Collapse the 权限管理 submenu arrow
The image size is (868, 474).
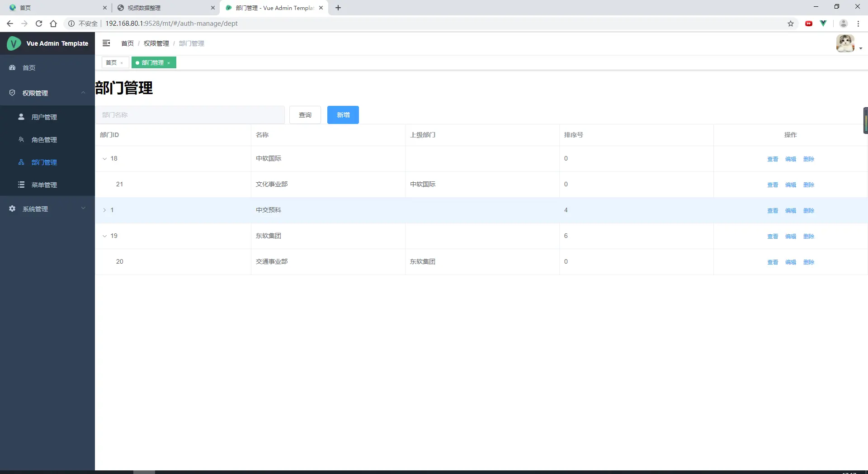(83, 93)
